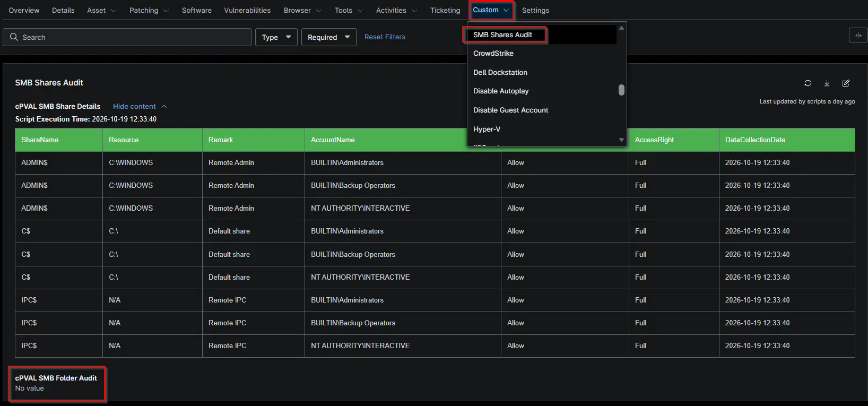Expand the Asset tab menu
The width and height of the screenshot is (868, 406).
tap(102, 10)
